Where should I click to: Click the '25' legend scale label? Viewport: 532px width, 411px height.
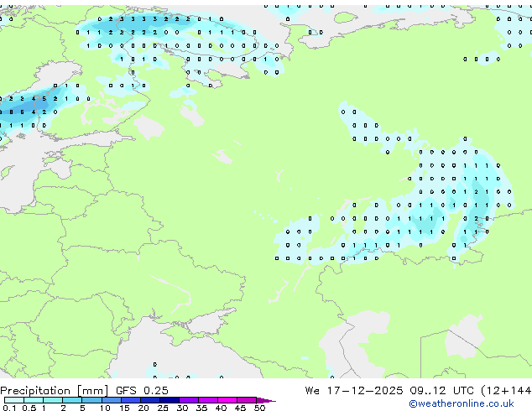(x=163, y=408)
